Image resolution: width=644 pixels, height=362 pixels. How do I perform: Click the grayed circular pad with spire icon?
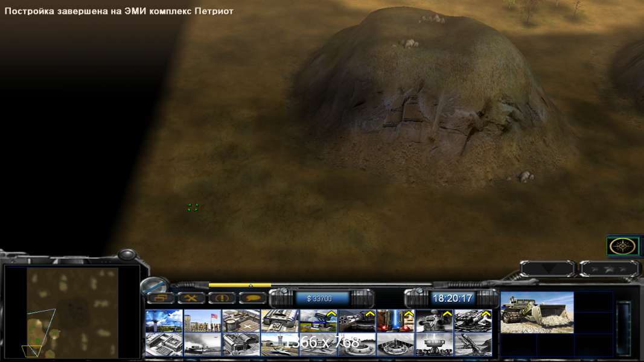click(x=395, y=344)
